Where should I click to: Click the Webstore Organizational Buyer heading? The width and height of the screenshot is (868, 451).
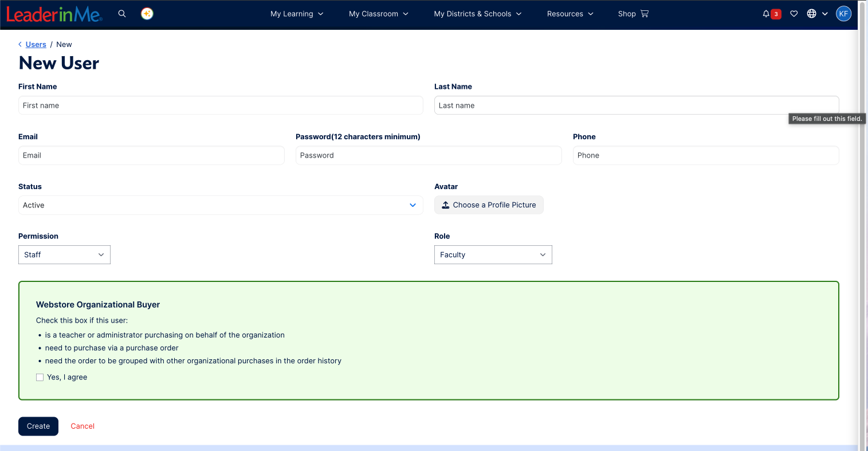(x=98, y=304)
